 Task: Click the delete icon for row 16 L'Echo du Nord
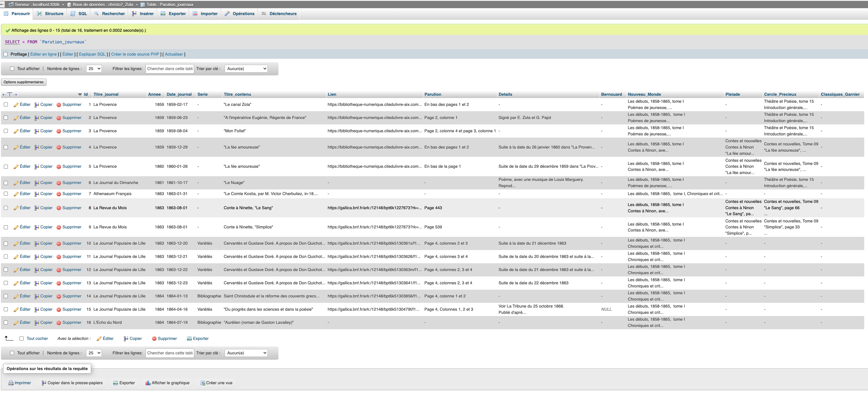(59, 323)
